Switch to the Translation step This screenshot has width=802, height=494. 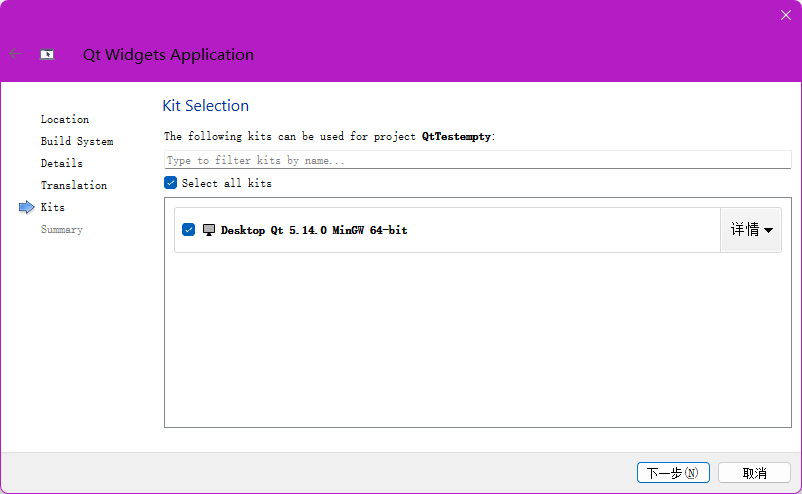pyautogui.click(x=74, y=185)
